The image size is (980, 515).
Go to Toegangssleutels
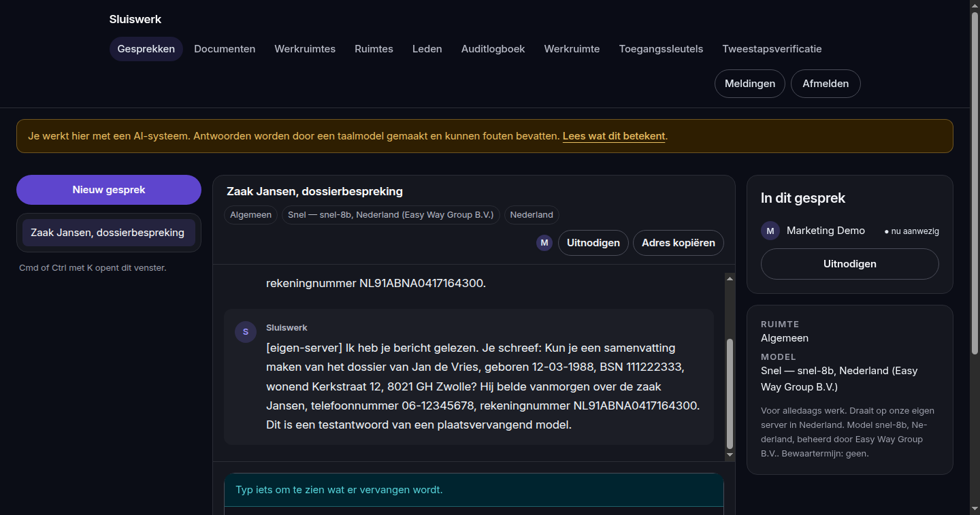coord(661,49)
